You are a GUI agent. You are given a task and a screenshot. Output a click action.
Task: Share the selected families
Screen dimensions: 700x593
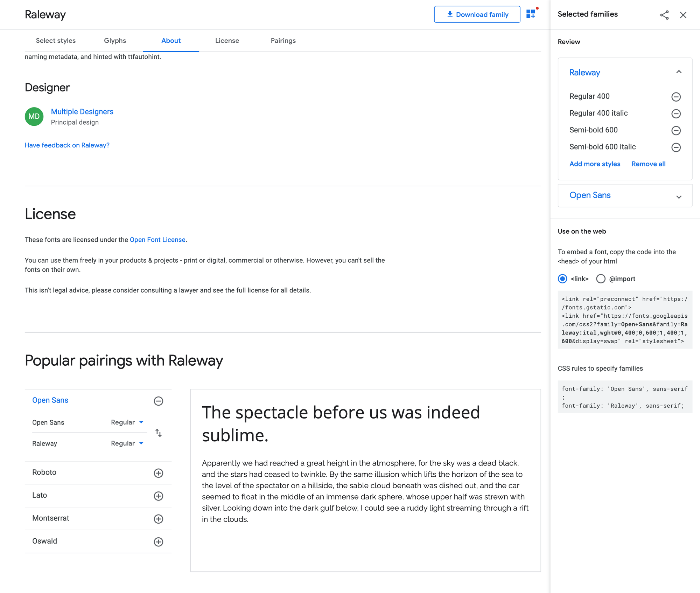pos(664,15)
